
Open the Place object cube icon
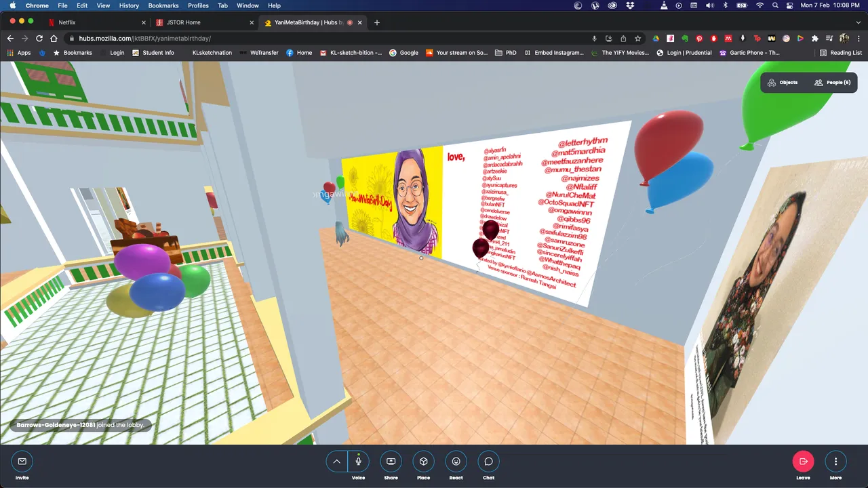tap(423, 462)
